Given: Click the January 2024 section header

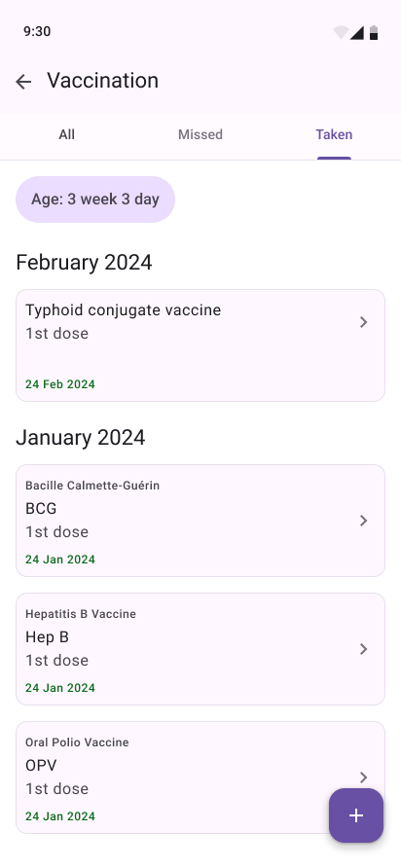Looking at the screenshot, I should click(x=81, y=437).
